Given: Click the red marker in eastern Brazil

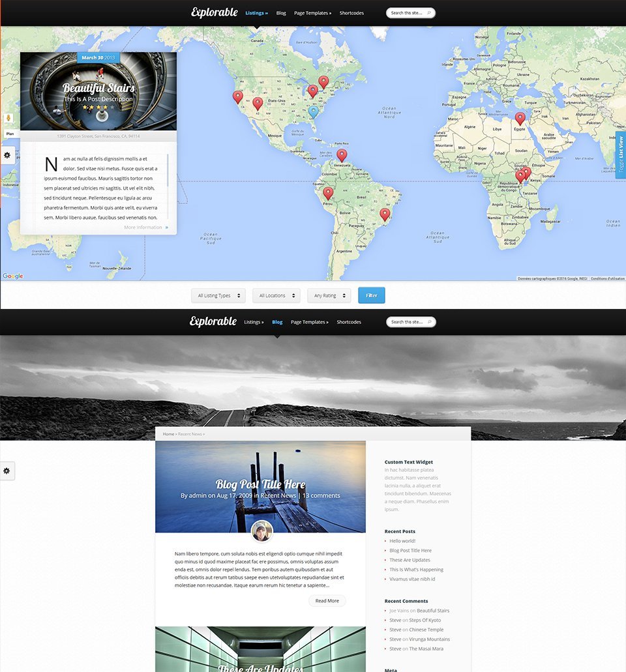Looking at the screenshot, I should pos(385,214).
